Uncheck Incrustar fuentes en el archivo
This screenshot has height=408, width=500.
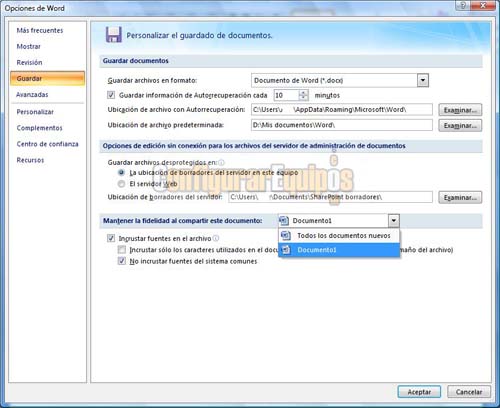pos(111,238)
